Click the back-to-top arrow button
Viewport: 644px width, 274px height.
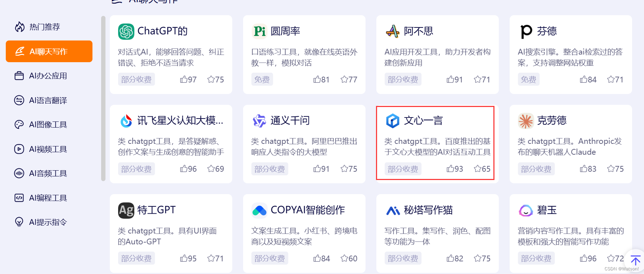(635, 260)
